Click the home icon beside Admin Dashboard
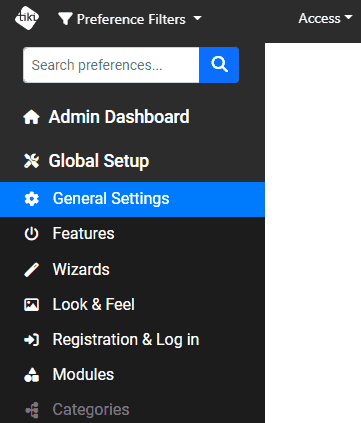 tap(31, 117)
